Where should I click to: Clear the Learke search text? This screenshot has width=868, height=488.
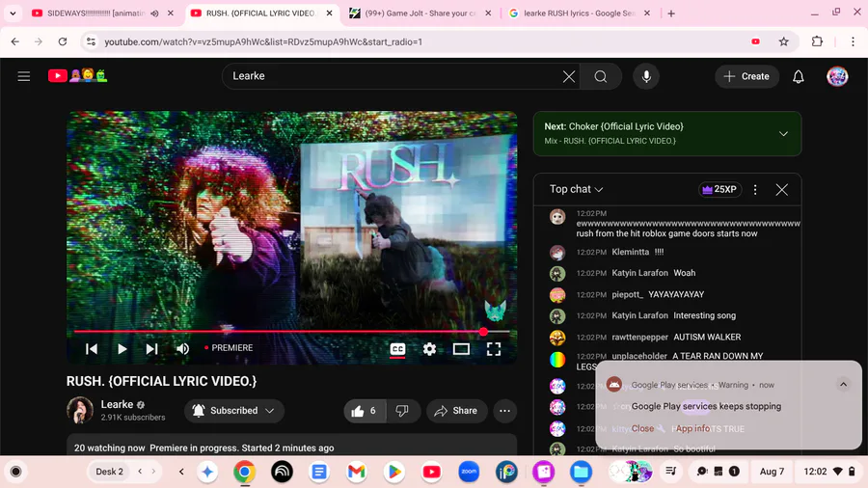coord(569,76)
